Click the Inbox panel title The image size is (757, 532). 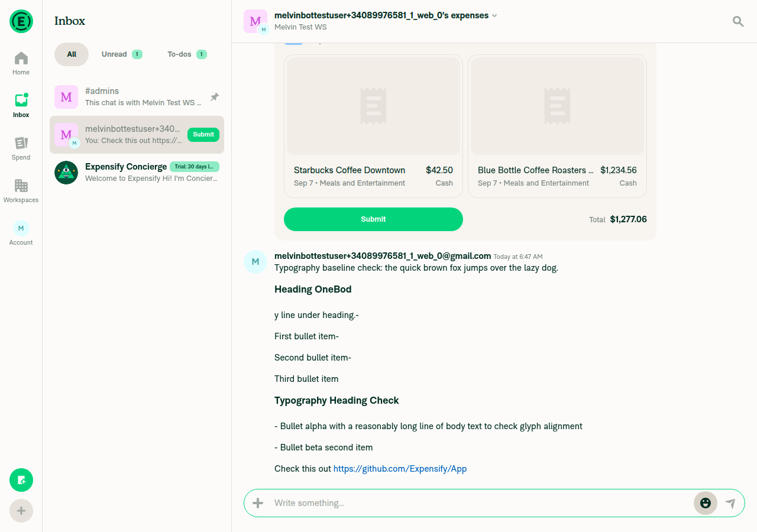[70, 21]
